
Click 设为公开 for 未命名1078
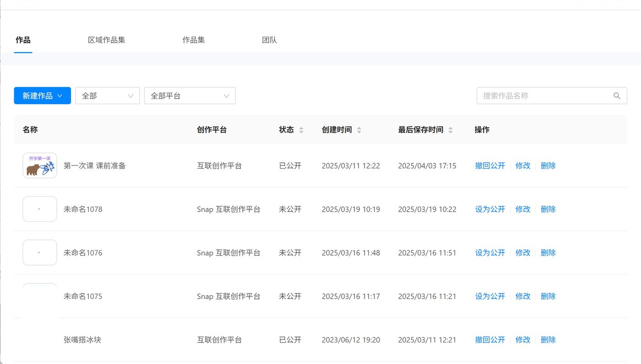(x=490, y=209)
